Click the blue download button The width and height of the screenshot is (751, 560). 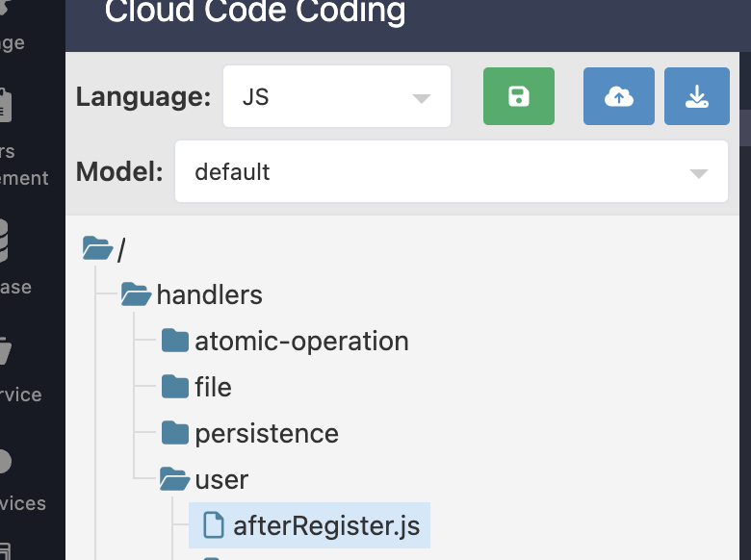click(697, 96)
